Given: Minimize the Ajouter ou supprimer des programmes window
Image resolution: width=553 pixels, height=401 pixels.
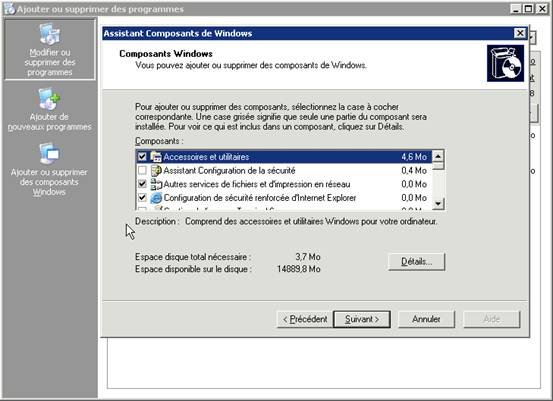Looking at the screenshot, I should click(516, 9).
